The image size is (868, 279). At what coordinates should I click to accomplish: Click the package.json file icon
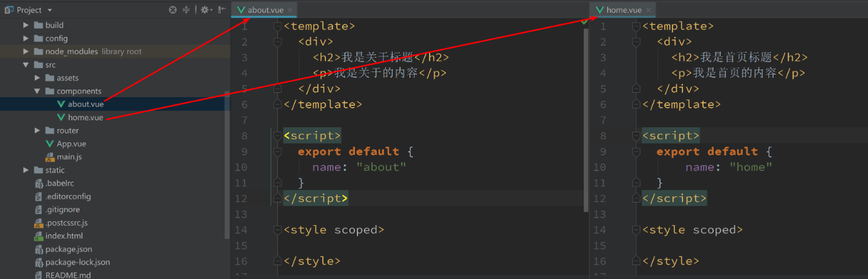click(38, 249)
